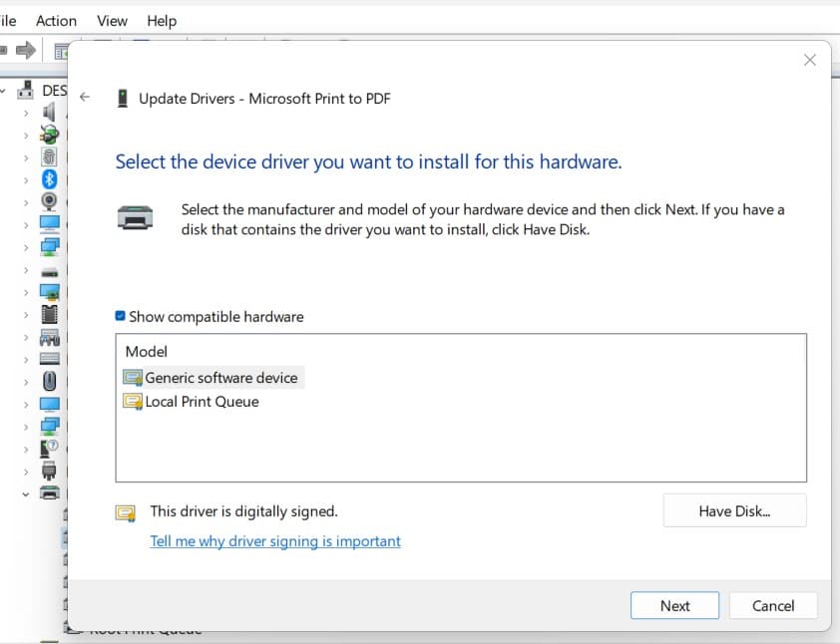Viewport: 840px width, 644px height.
Task: Collapse the print queues node chevron
Action: coord(26,492)
